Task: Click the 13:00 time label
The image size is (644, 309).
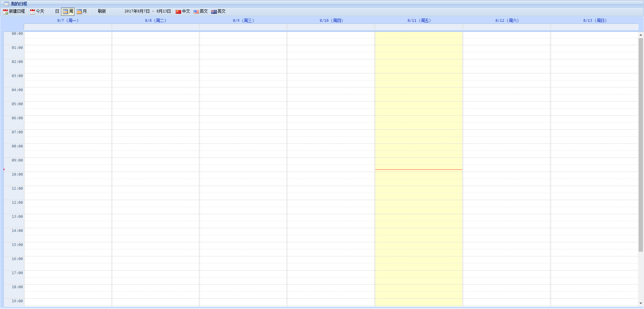Action: pos(17,217)
